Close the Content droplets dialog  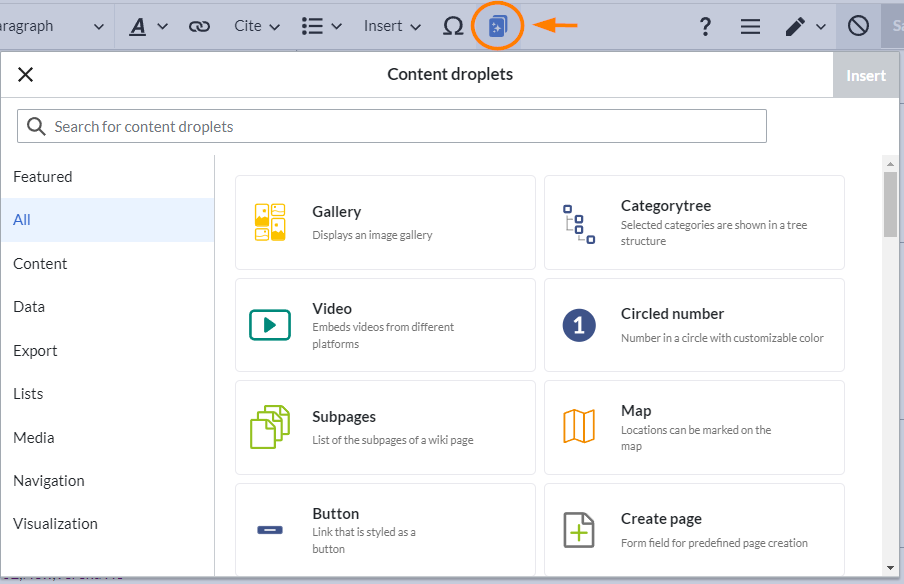26,75
